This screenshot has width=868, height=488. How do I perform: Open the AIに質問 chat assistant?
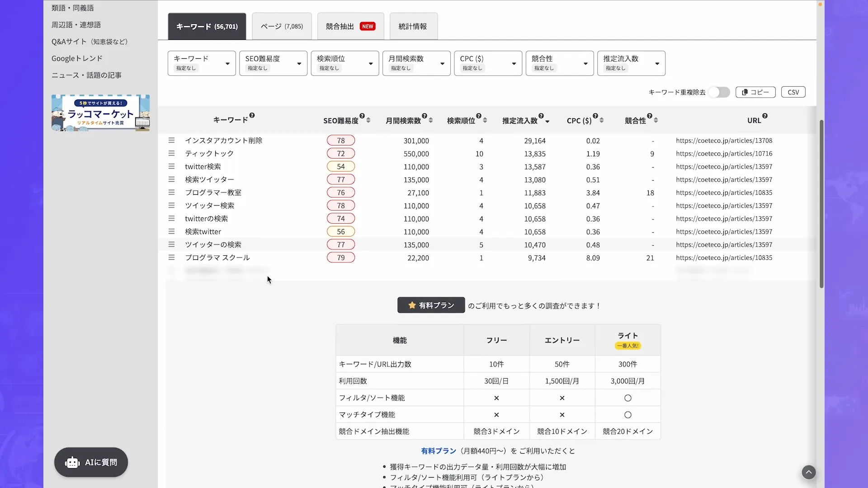pos(90,462)
